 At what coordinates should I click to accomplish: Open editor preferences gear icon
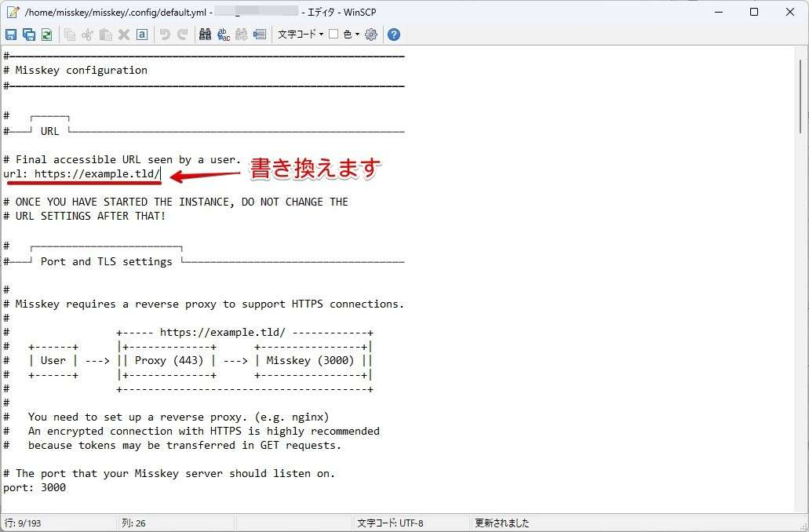click(x=371, y=35)
